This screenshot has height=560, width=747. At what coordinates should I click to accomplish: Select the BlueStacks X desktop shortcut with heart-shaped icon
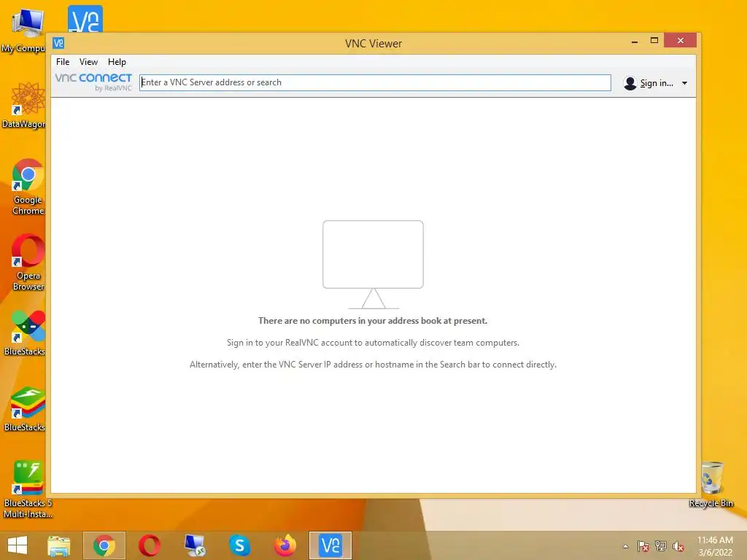click(x=25, y=333)
